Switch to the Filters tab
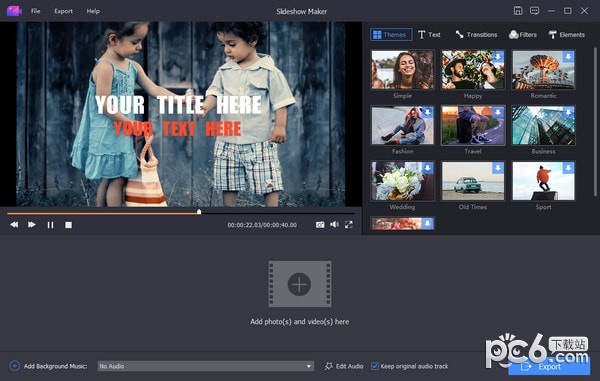This screenshot has height=381, width=600. pos(523,34)
